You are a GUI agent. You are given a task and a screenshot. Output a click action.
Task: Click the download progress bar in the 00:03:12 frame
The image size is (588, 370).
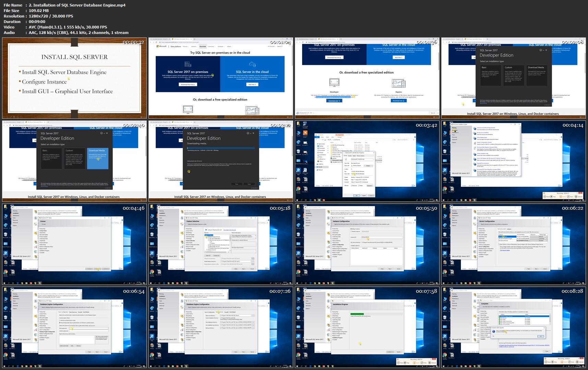coord(221,148)
